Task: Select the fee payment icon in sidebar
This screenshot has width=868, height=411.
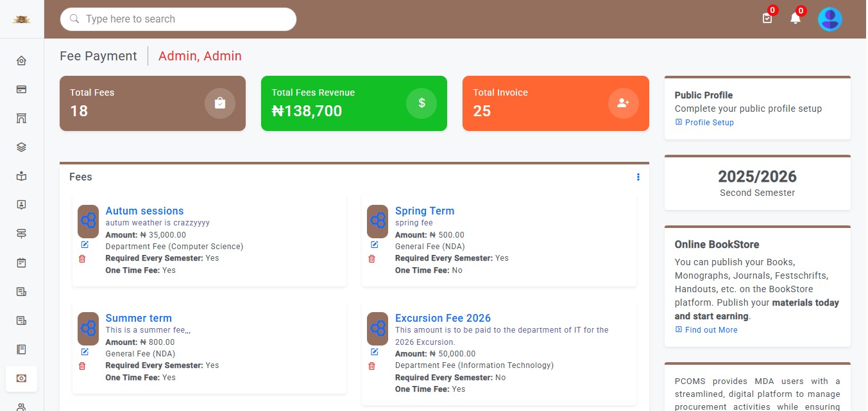Action: click(x=21, y=379)
